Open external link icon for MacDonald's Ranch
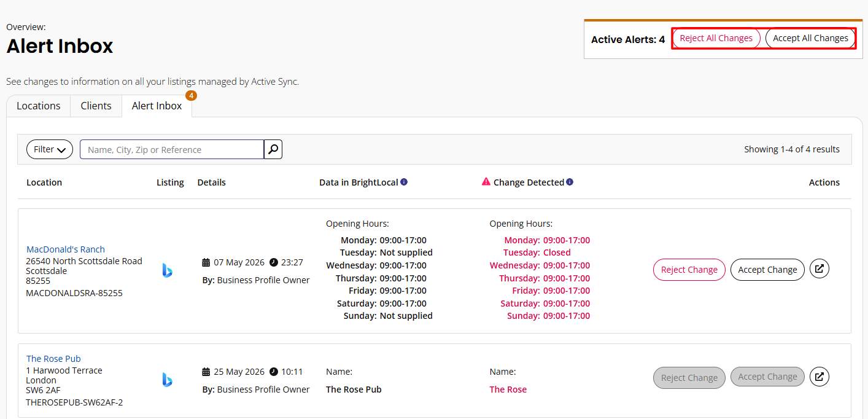The image size is (868, 419). 820,269
